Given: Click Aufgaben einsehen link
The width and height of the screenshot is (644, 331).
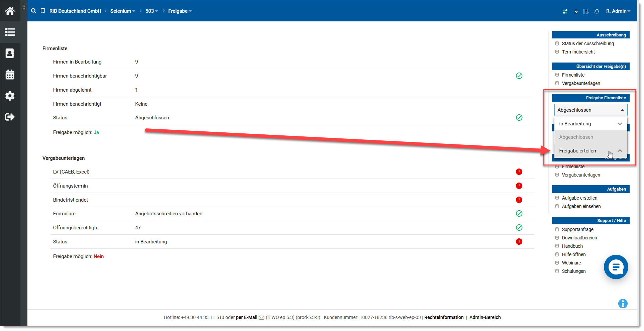Looking at the screenshot, I should click(x=581, y=206).
